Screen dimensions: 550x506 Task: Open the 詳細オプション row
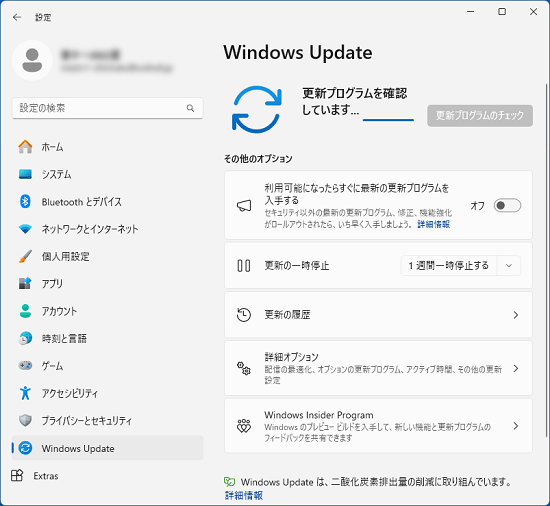[378, 368]
